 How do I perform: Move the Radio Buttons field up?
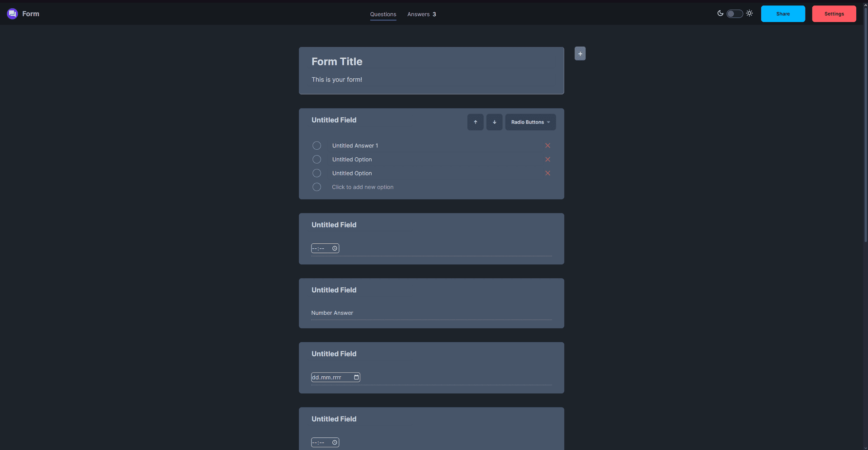(x=475, y=122)
